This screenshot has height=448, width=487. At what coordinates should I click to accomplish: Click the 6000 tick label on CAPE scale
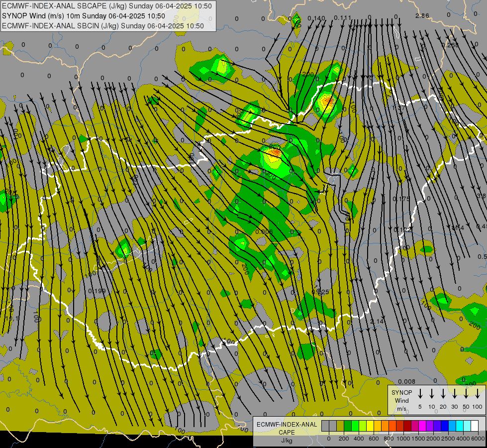point(478,439)
